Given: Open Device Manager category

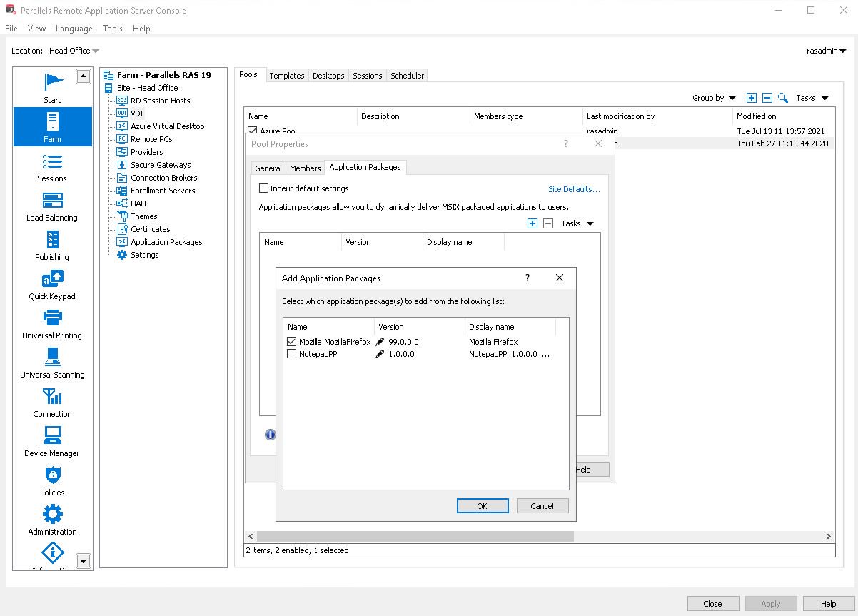Looking at the screenshot, I should (52, 441).
